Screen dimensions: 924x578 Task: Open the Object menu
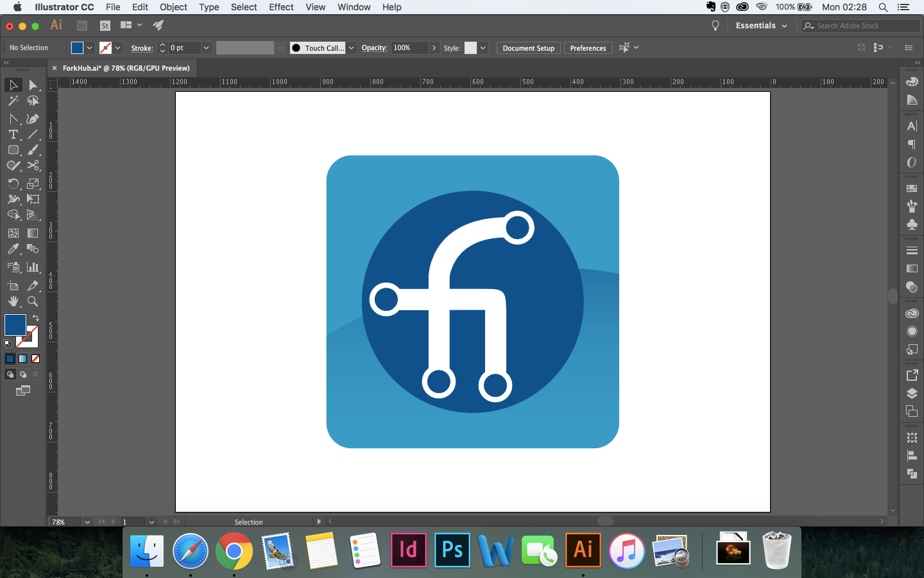(x=173, y=7)
